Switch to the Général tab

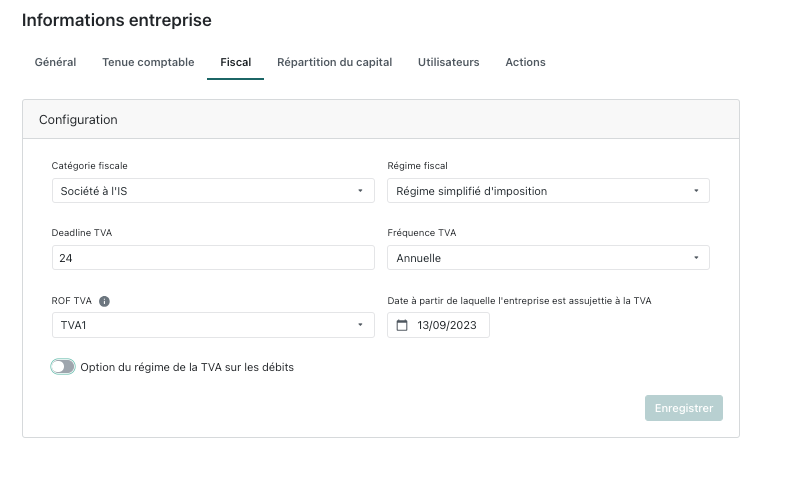(55, 62)
